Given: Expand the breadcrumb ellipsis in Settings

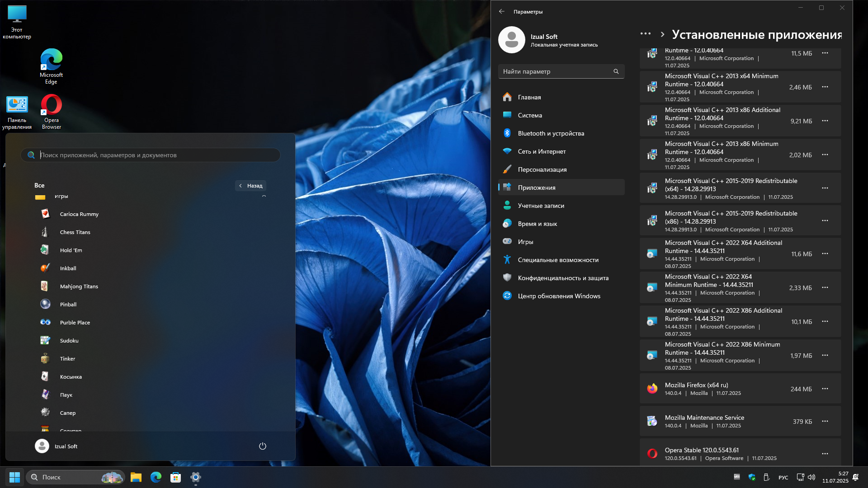Looking at the screenshot, I should click(x=646, y=34).
